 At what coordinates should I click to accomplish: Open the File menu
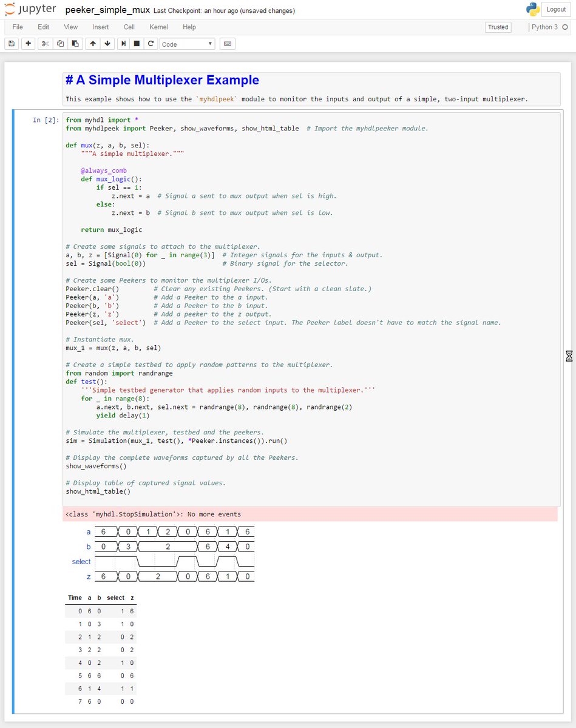coord(18,27)
